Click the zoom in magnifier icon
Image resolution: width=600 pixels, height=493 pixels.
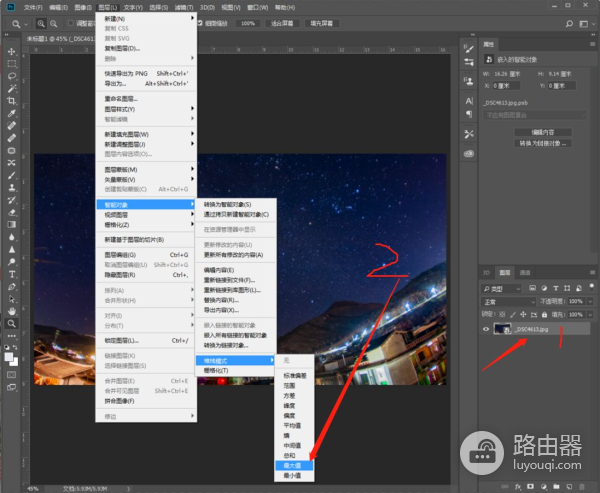(x=41, y=23)
